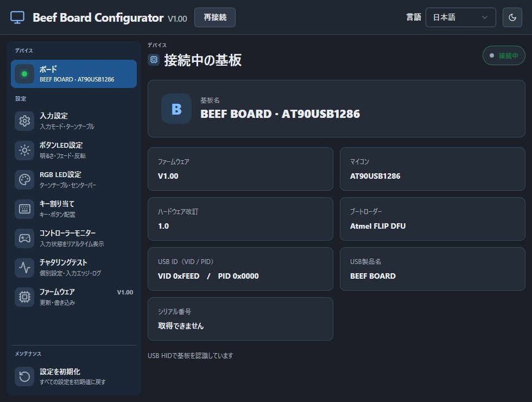532x402 pixels.
Task: Click the USB製品名 BEEF BOARD value
Action: [372, 276]
